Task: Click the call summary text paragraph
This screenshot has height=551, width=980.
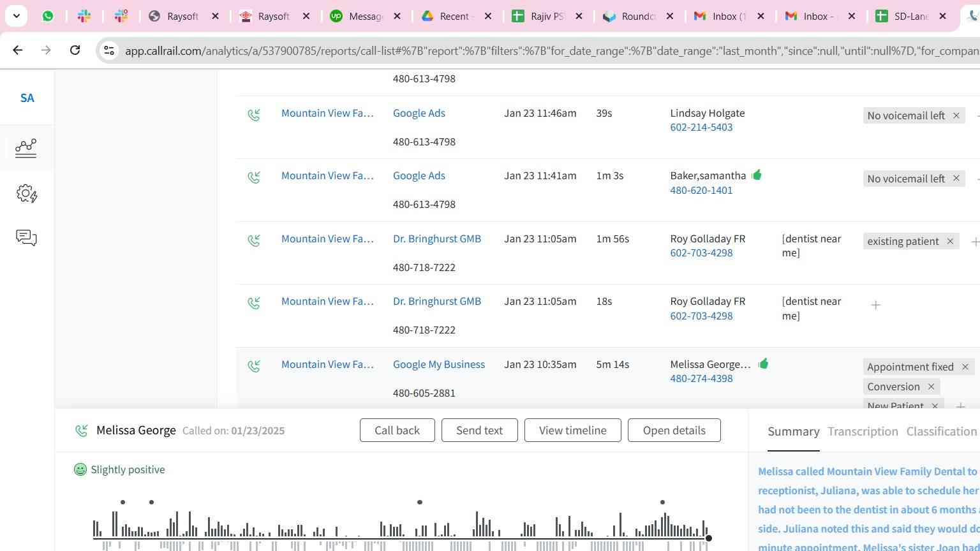Action: pos(868,508)
